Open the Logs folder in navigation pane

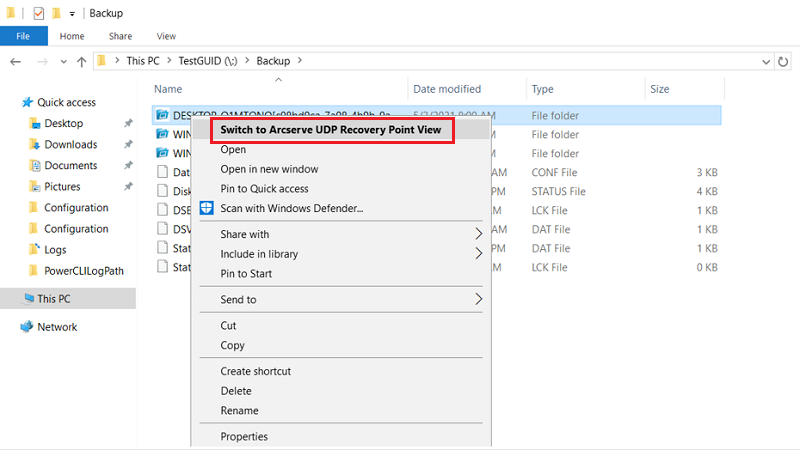tap(55, 249)
